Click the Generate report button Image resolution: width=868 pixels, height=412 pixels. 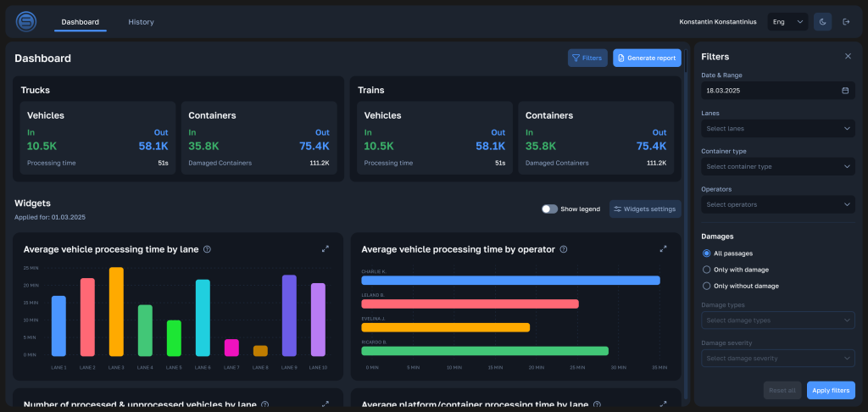647,58
